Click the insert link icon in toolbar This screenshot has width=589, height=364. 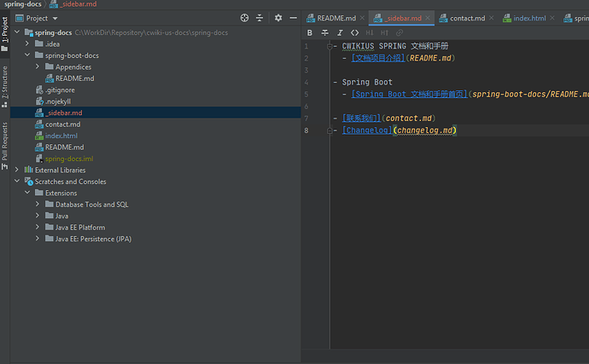(399, 33)
